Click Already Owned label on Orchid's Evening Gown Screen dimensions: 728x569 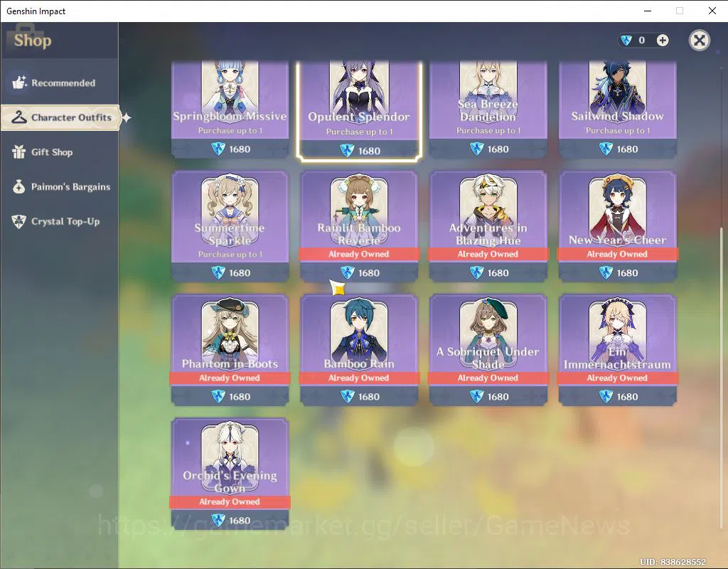coord(230,501)
